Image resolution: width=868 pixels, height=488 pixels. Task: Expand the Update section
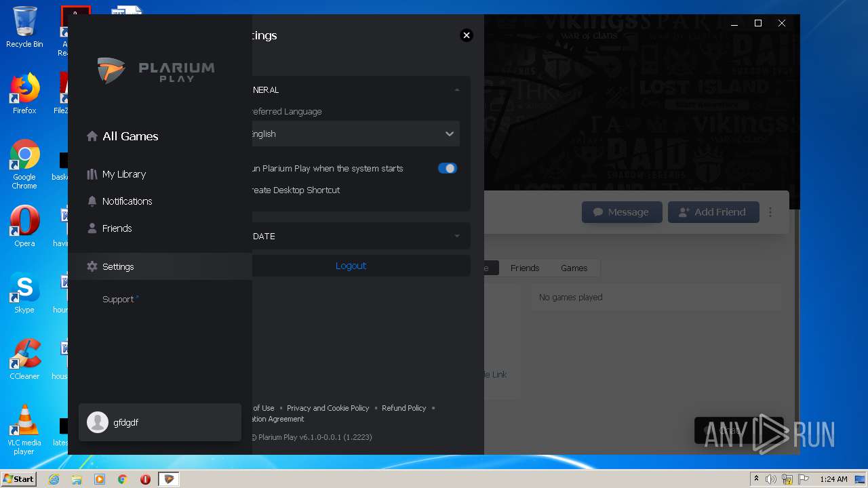coord(457,236)
